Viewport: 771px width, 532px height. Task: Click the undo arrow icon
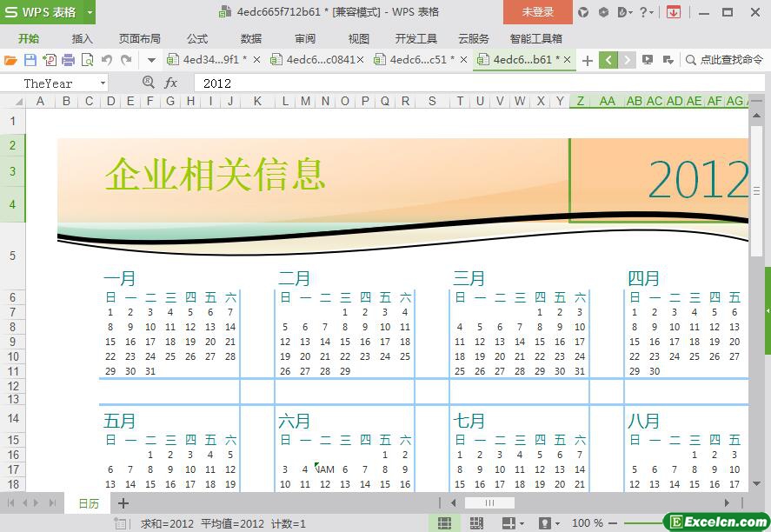[x=106, y=60]
